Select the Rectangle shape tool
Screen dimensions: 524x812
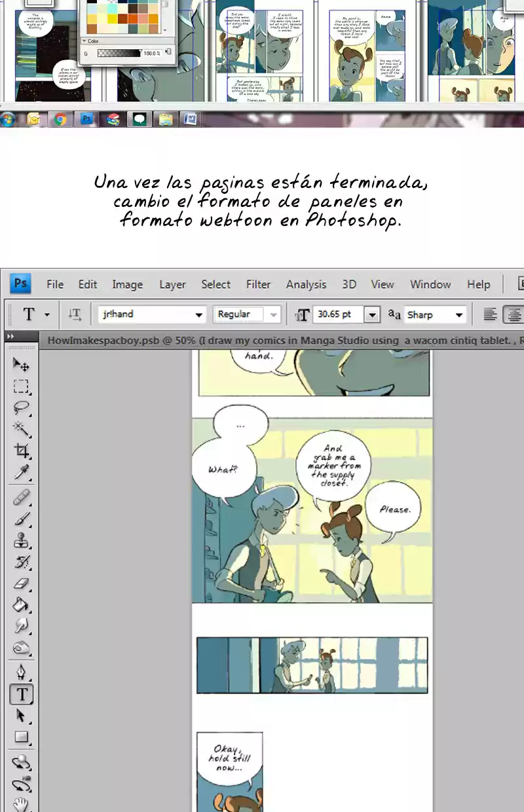(x=22, y=737)
